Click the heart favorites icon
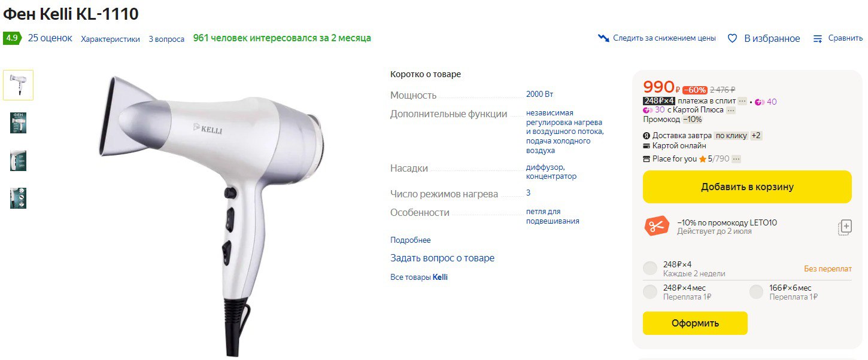The image size is (868, 360). tap(732, 38)
